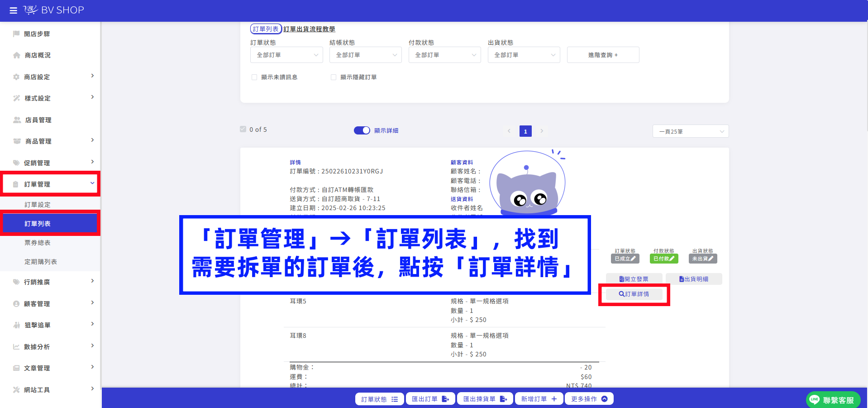Open the 出貨狀態 filter dropdown
The height and width of the screenshot is (408, 868).
coord(524,55)
